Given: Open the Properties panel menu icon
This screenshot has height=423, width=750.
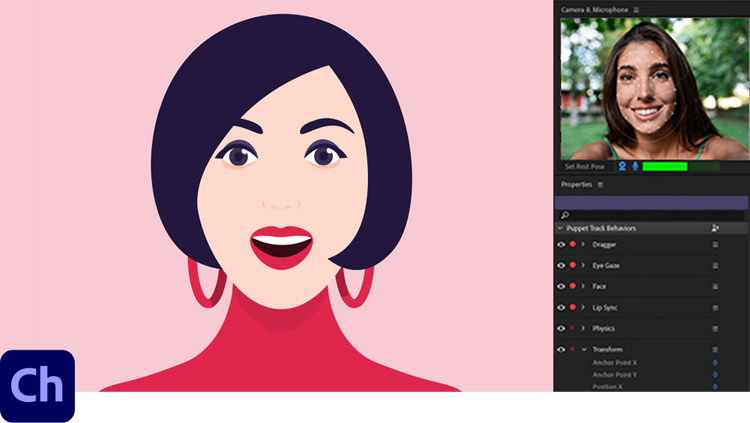Looking at the screenshot, I should 600,185.
